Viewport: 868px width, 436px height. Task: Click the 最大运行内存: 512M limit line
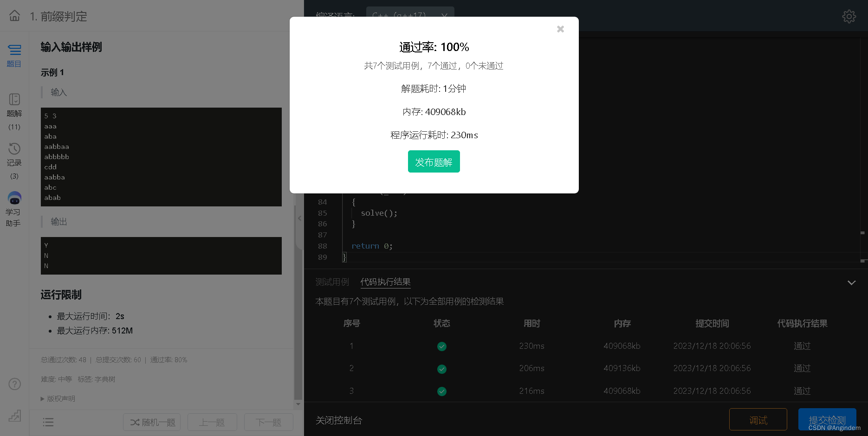[x=95, y=331]
